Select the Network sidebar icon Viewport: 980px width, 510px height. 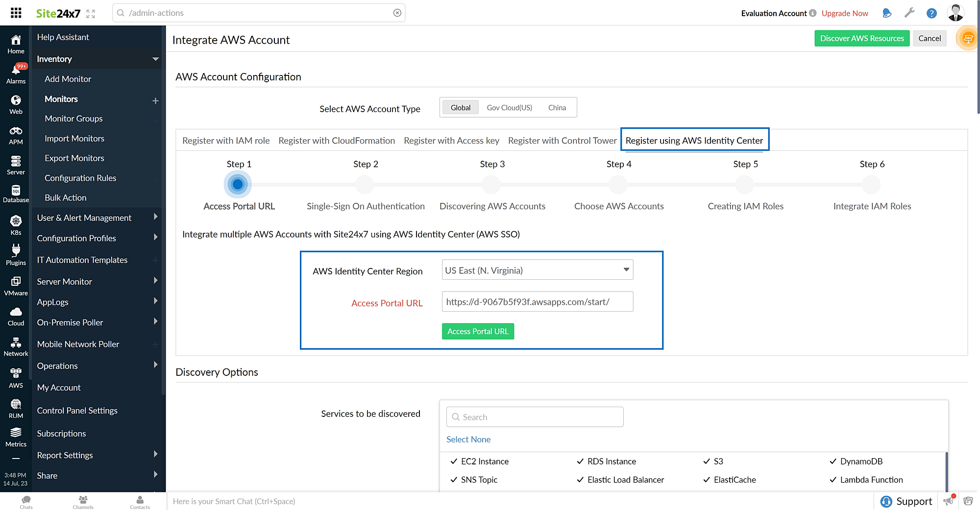point(16,342)
